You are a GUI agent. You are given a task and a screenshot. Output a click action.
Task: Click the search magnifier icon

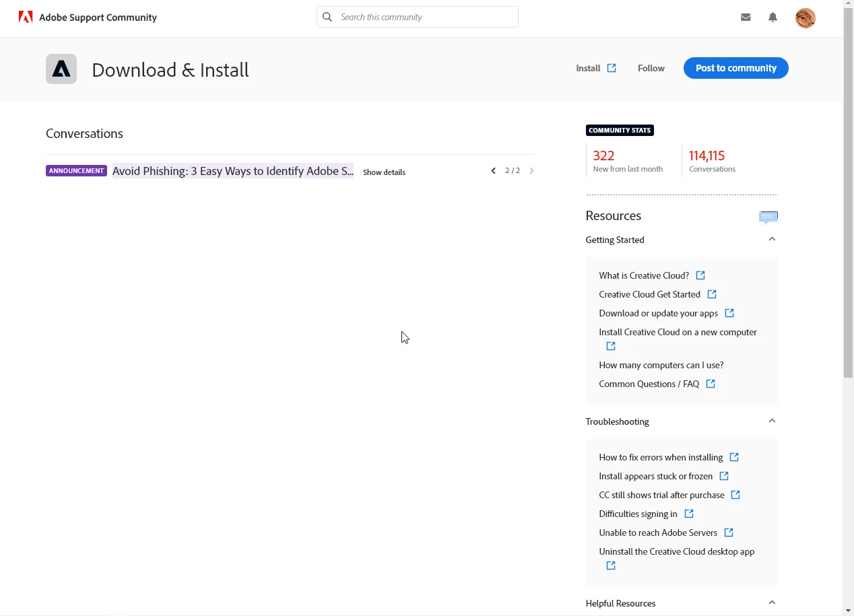pos(327,17)
